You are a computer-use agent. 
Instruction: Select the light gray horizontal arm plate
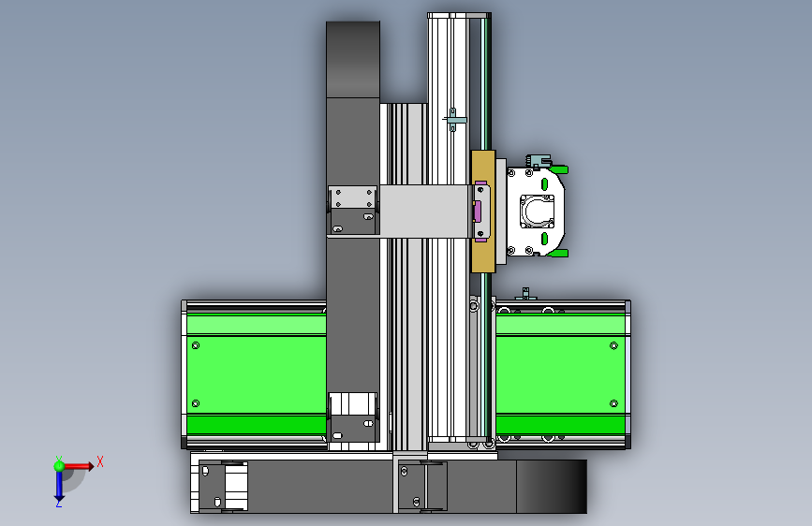click(423, 212)
